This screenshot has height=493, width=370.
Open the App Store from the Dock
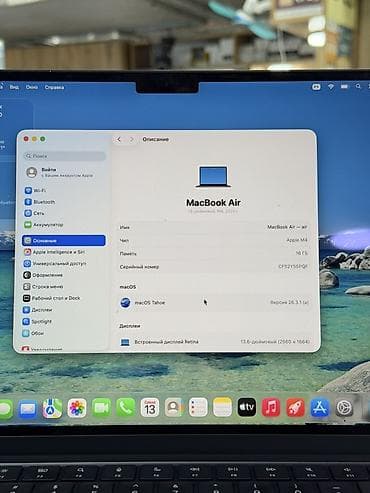coord(320,408)
